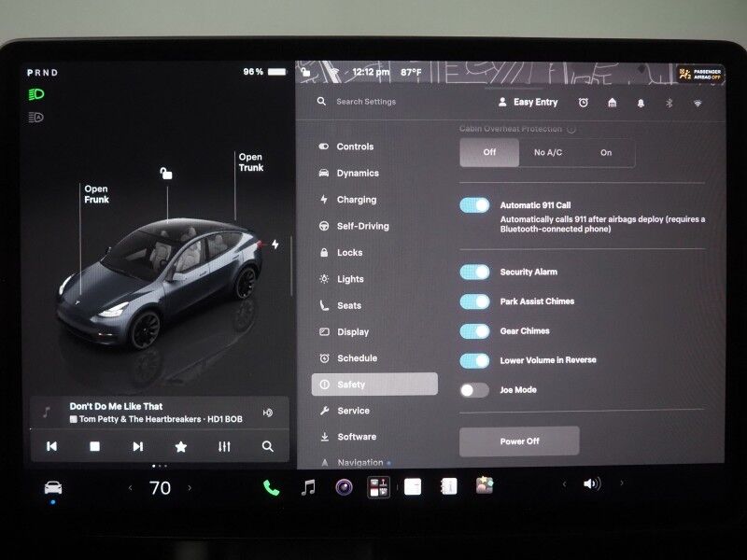Skip to next track
747x560 pixels.
click(x=137, y=446)
